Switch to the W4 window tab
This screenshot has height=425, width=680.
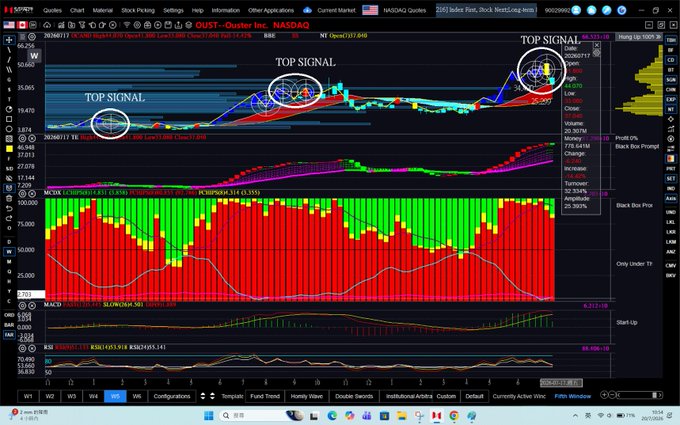point(93,396)
